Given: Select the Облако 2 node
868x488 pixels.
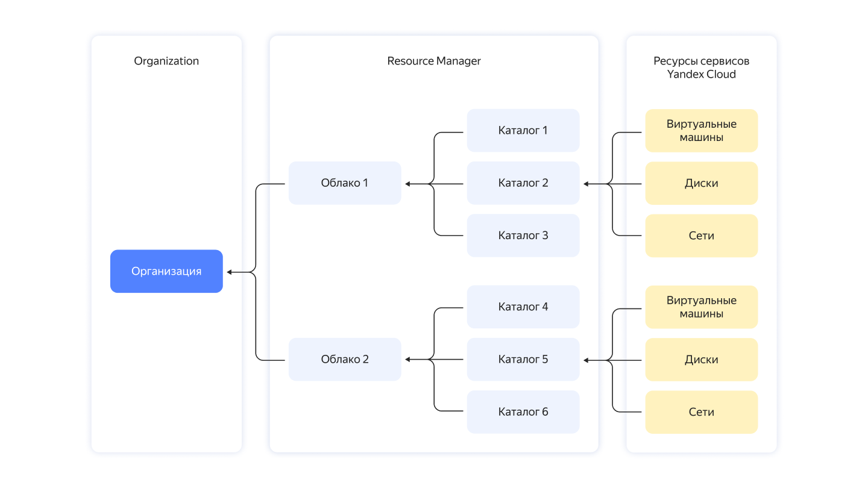Looking at the screenshot, I should (344, 360).
